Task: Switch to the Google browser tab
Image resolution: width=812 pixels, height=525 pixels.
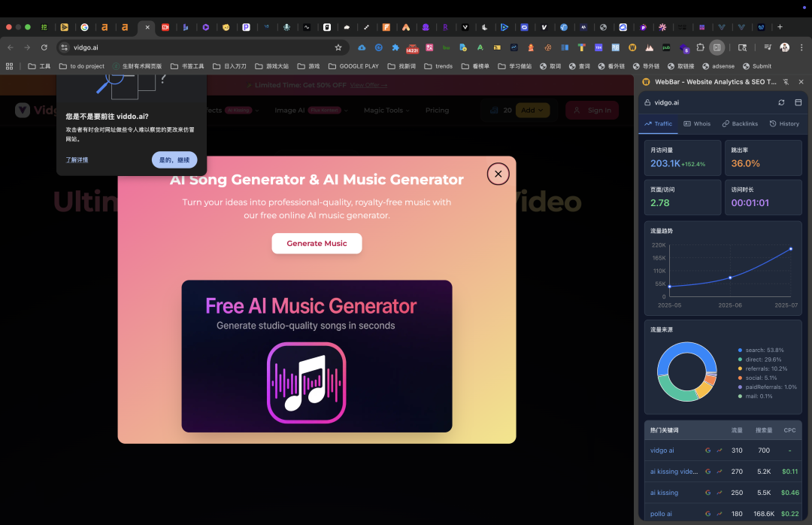Action: [x=84, y=27]
